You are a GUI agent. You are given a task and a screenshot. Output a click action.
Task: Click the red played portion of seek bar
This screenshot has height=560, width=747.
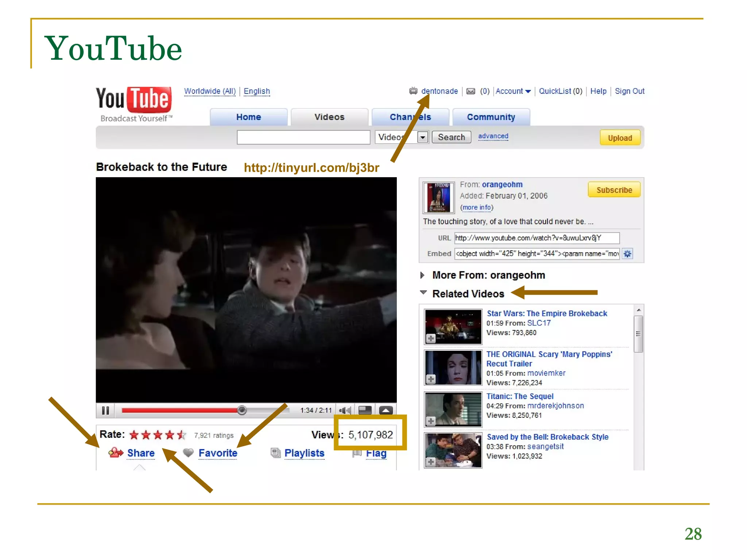[180, 411]
